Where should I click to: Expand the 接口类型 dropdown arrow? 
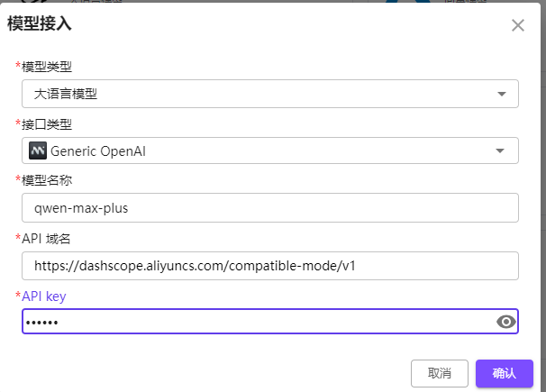pos(500,150)
